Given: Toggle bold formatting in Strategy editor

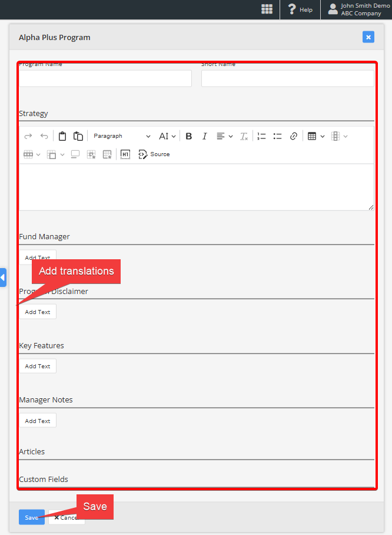Looking at the screenshot, I should [189, 136].
